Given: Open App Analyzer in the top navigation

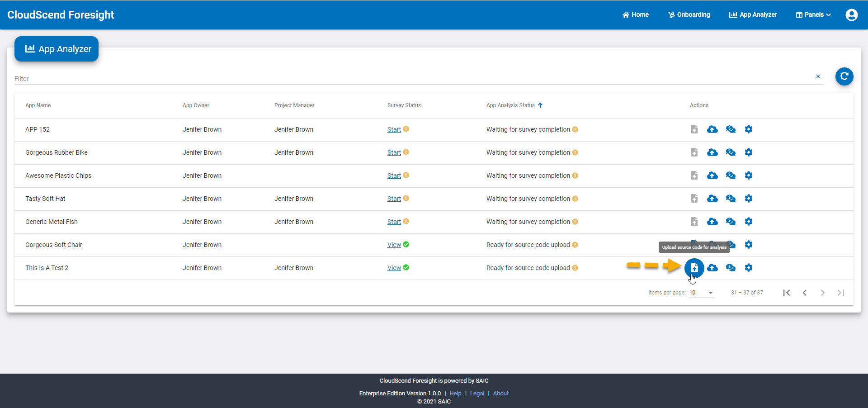Looking at the screenshot, I should click(x=753, y=15).
